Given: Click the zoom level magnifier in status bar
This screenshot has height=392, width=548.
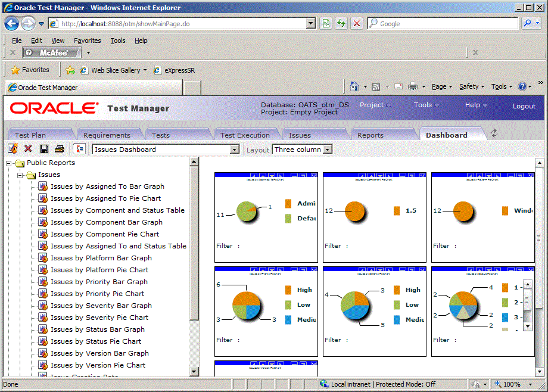Looking at the screenshot, I should [x=498, y=384].
